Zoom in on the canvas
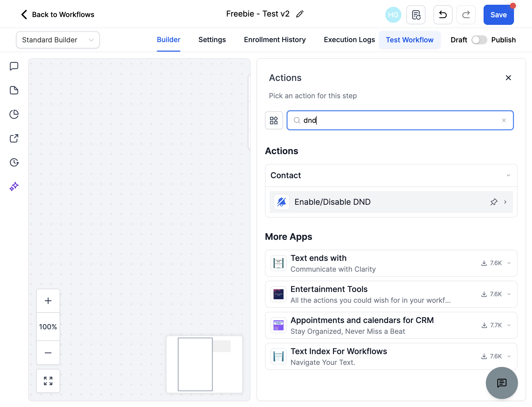 tap(48, 301)
